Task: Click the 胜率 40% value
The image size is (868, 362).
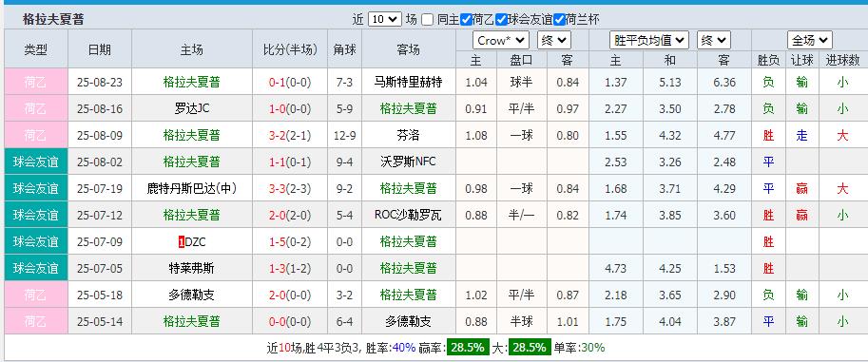Action: click(x=403, y=348)
